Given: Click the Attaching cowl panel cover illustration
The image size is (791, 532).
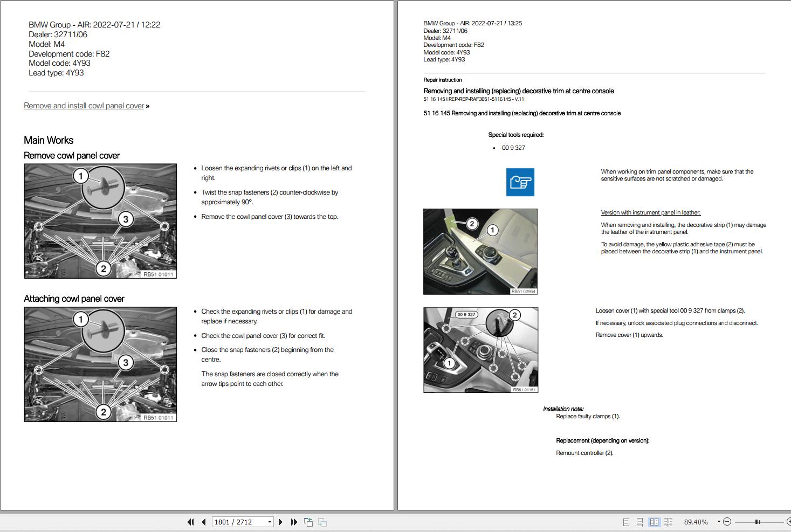Looking at the screenshot, I should [x=100, y=364].
